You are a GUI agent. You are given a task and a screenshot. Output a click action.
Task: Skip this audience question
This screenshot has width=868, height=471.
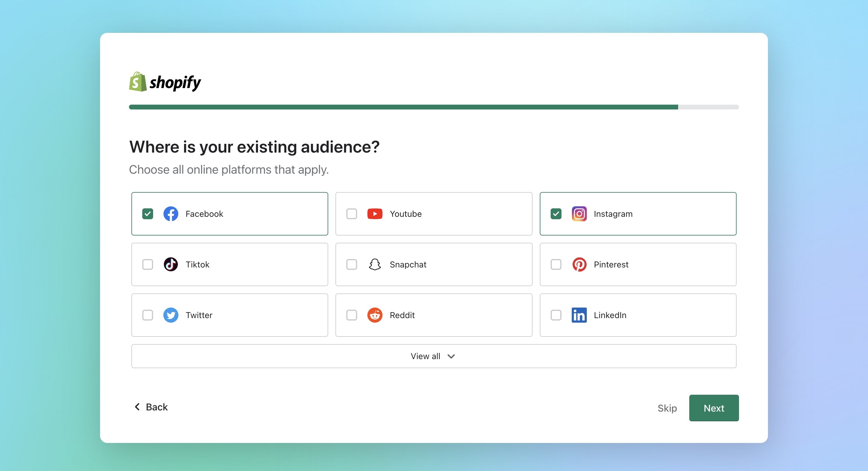tap(667, 408)
